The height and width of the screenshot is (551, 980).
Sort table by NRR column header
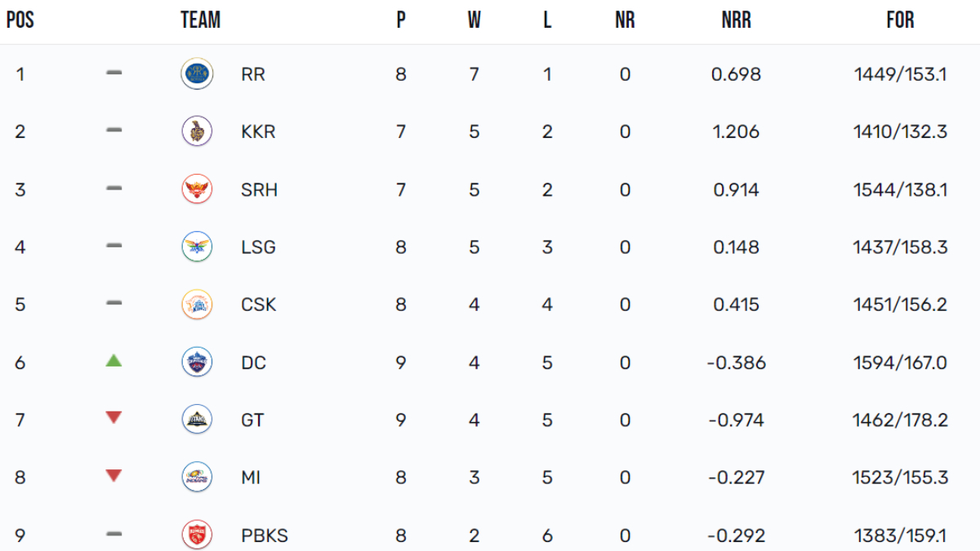click(736, 20)
